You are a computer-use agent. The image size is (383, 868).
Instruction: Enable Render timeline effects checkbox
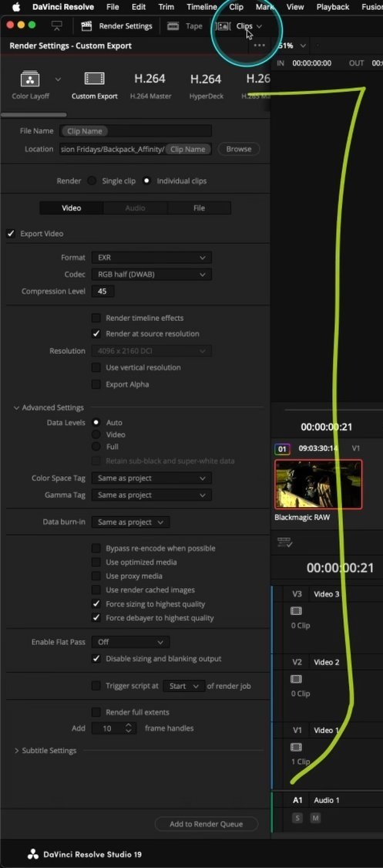96,318
